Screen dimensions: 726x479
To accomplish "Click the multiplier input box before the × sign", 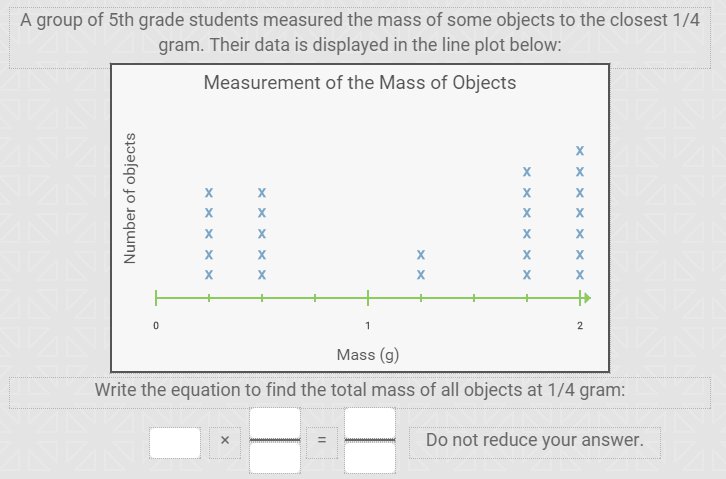I will pos(175,443).
